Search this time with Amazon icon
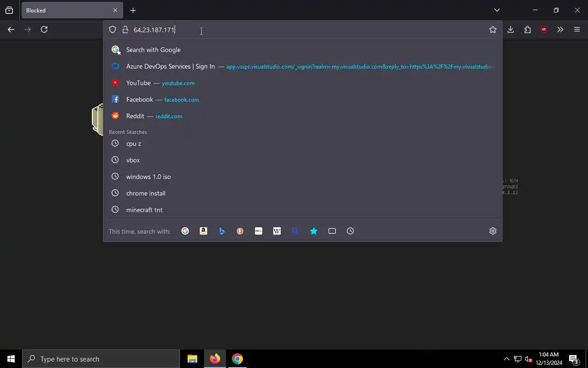This screenshot has width=588, height=368. click(x=204, y=231)
